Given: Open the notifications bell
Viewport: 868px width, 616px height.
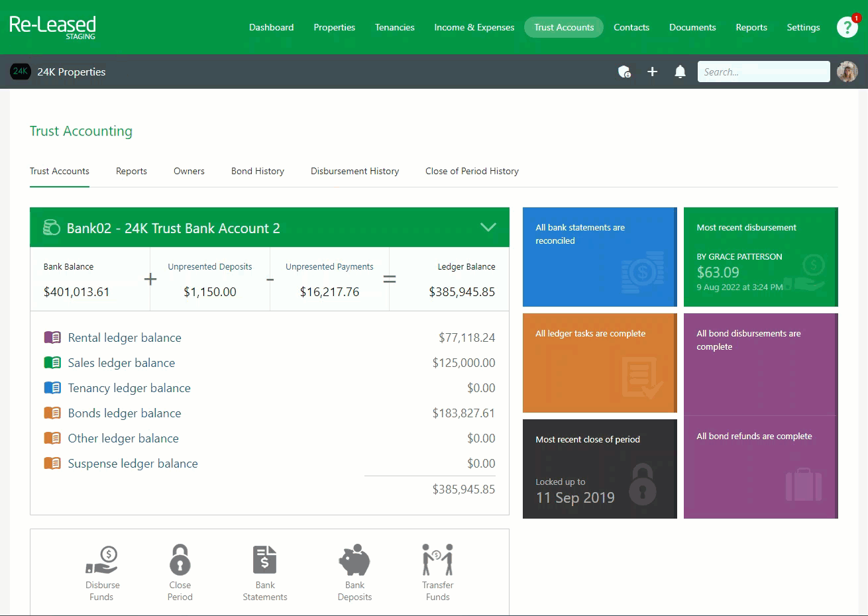Looking at the screenshot, I should point(680,72).
